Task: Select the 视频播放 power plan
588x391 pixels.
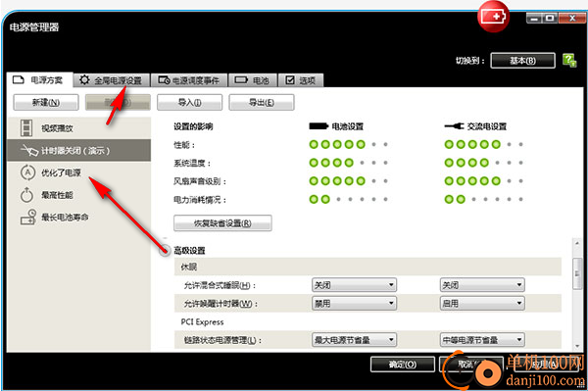Action: click(78, 128)
